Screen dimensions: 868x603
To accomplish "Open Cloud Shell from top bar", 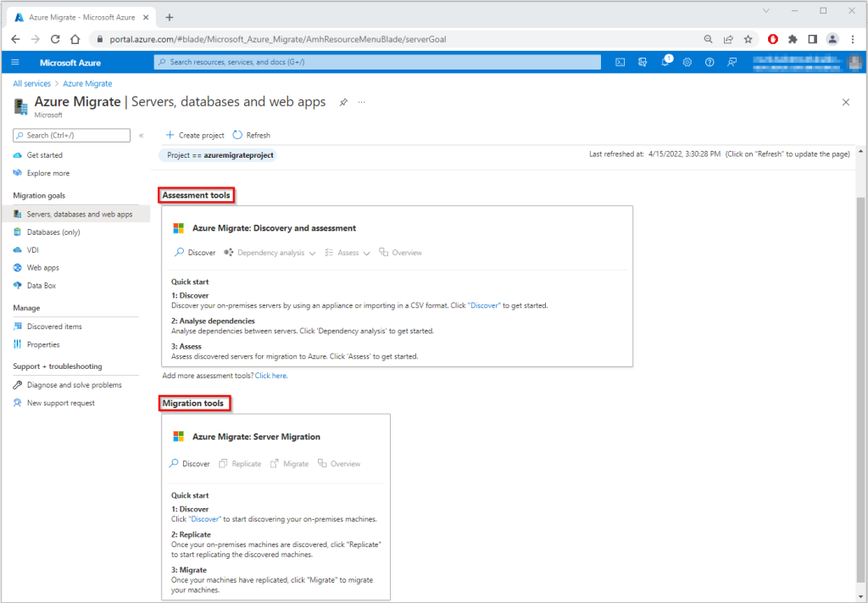I will pos(620,63).
